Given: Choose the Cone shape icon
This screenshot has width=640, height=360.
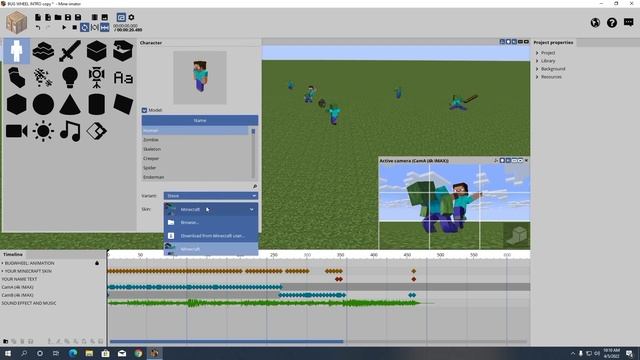Looking at the screenshot, I should point(70,104).
